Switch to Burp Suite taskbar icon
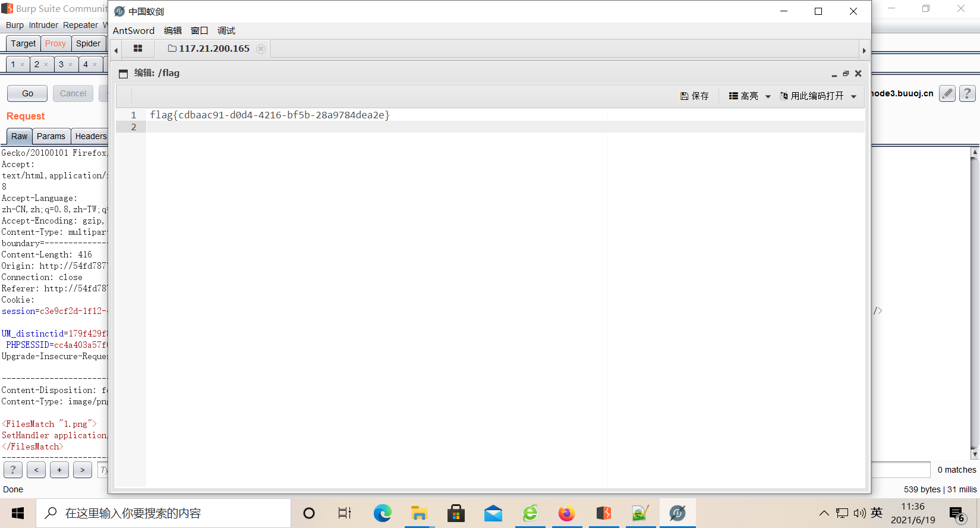 click(604, 513)
